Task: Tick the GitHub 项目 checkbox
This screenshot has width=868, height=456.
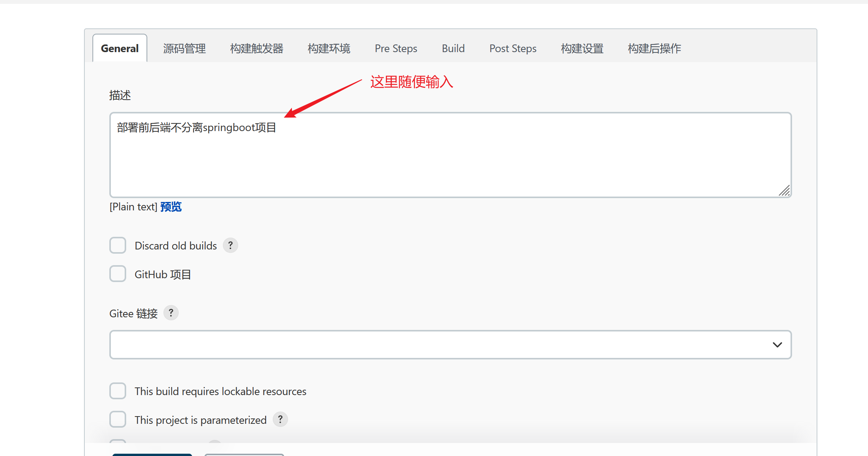Action: pyautogui.click(x=118, y=274)
